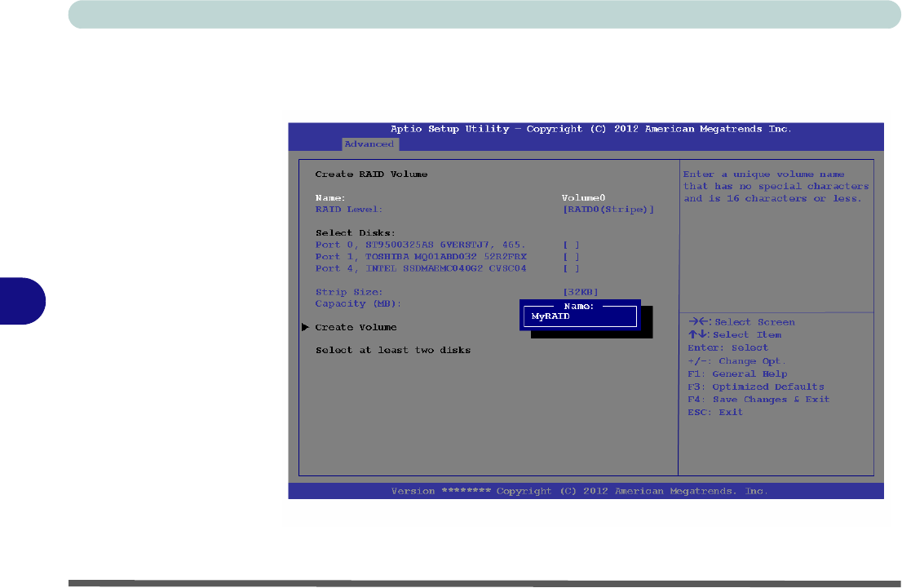Click the Enter: Select help line
The height and width of the screenshot is (588, 902).
(x=728, y=347)
